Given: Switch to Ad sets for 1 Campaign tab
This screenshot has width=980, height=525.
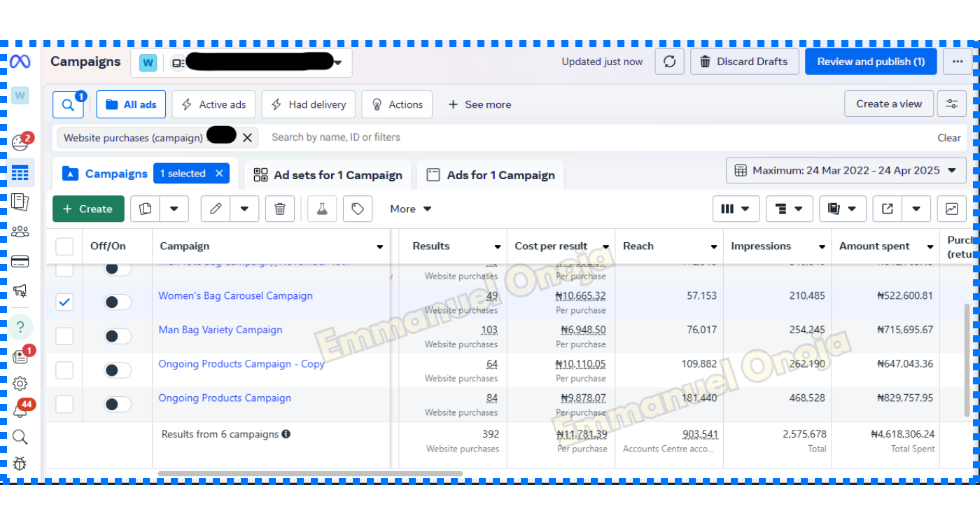Looking at the screenshot, I should coord(328,175).
